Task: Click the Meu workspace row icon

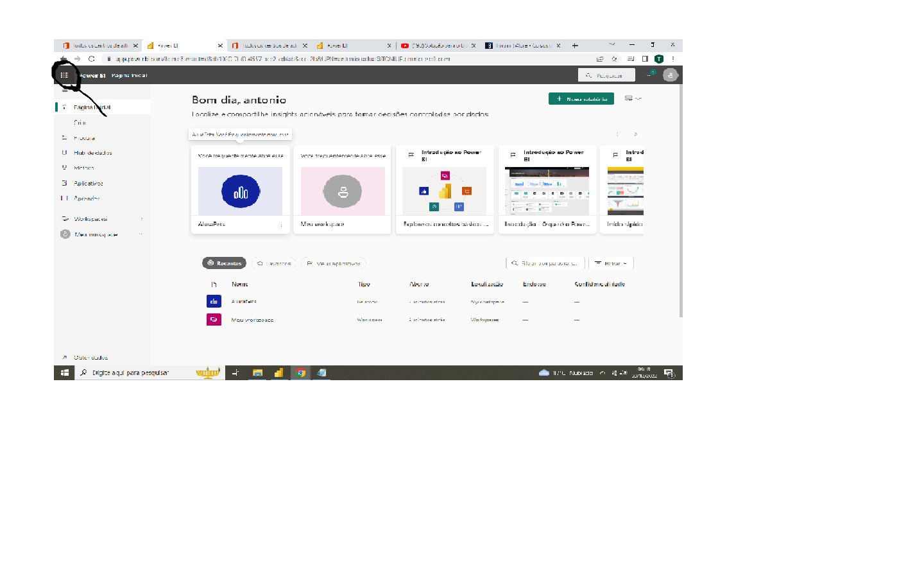Action: 214,319
